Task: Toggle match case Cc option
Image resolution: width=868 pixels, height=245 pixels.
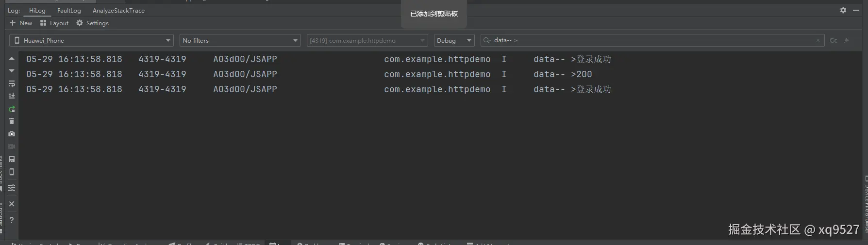Action: (x=834, y=40)
